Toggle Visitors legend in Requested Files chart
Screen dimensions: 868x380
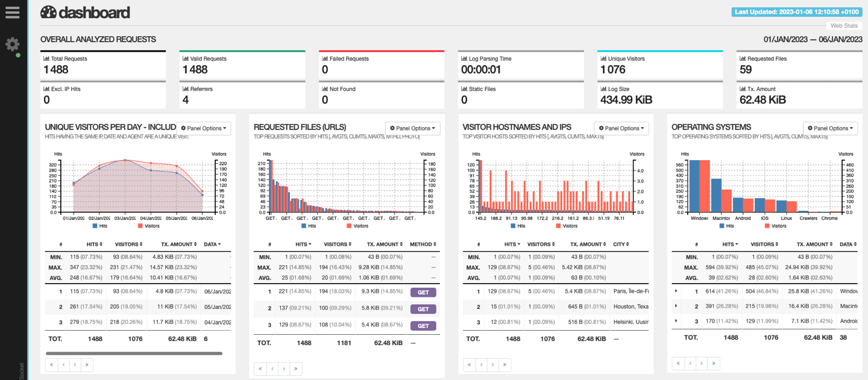pyautogui.click(x=357, y=226)
